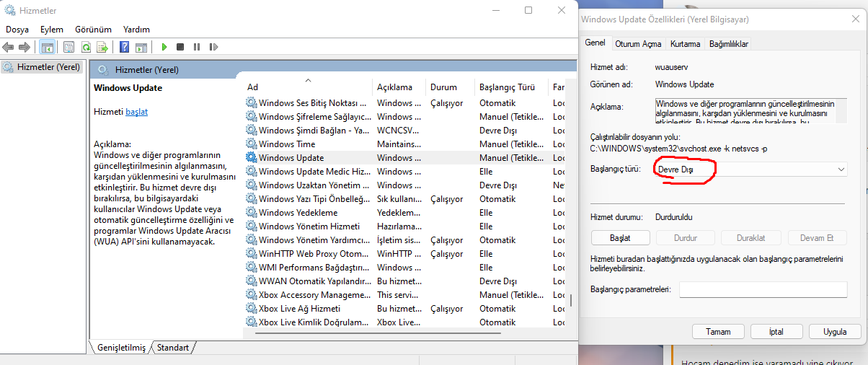Start the service with the green play icon
868x365 pixels.
click(164, 47)
